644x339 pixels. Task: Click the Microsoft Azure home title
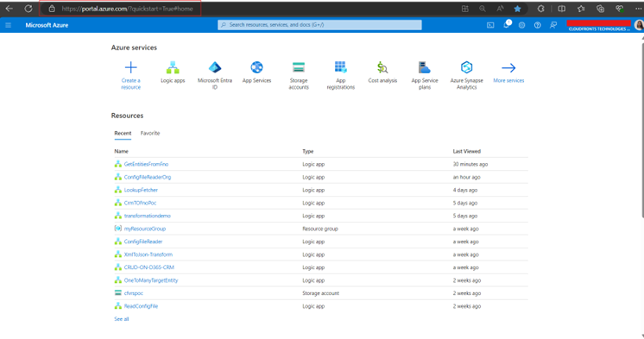click(x=47, y=25)
